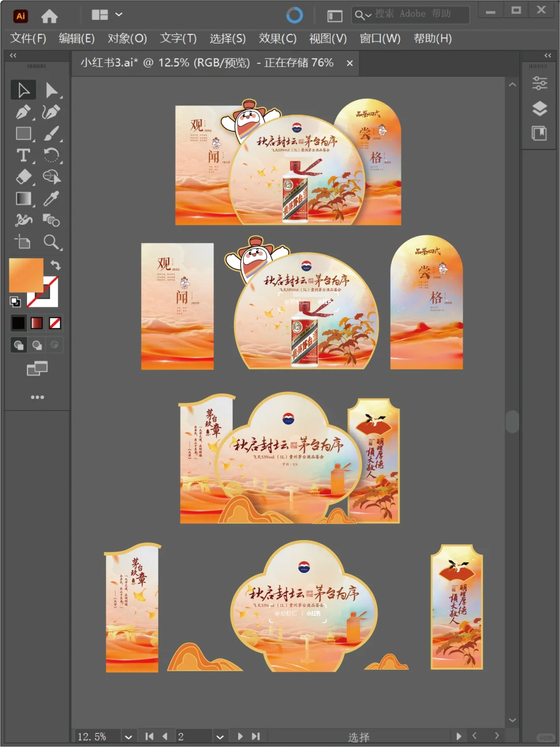
Task: Click the Illustrator Ai logo
Action: point(20,16)
